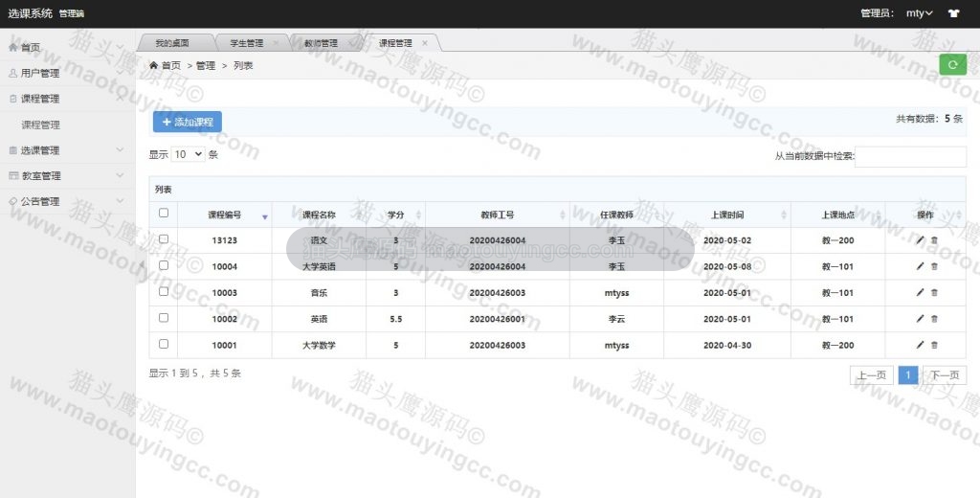Click teacher name 李云 cell

tap(617, 319)
